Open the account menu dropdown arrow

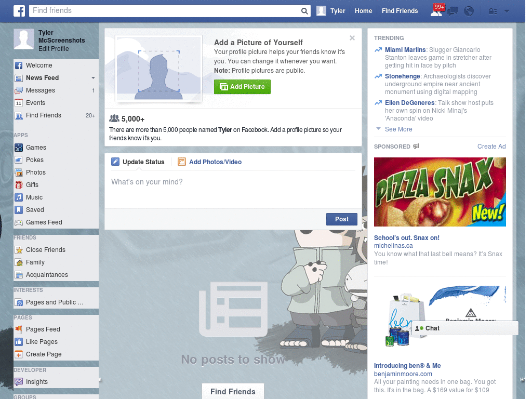tap(507, 11)
